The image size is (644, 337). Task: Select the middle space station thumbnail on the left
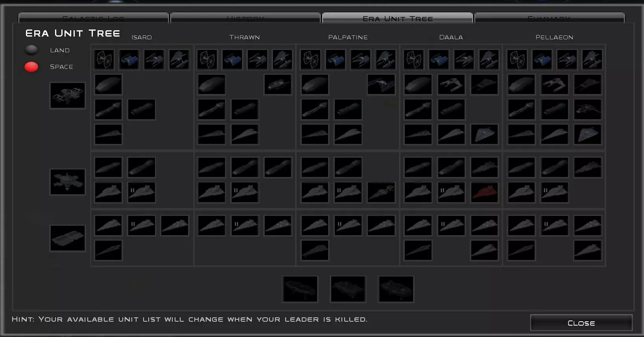coord(68,182)
